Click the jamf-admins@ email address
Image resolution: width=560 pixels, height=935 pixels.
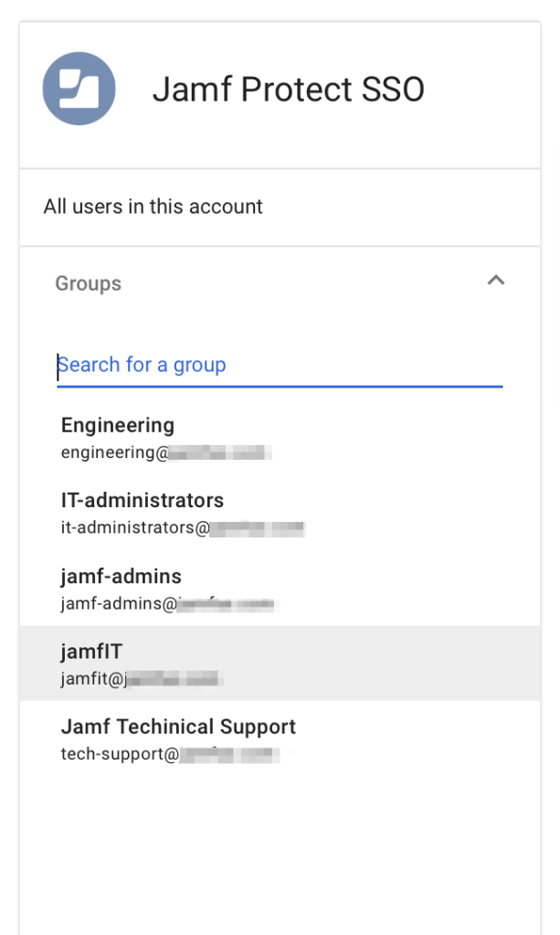click(118, 603)
